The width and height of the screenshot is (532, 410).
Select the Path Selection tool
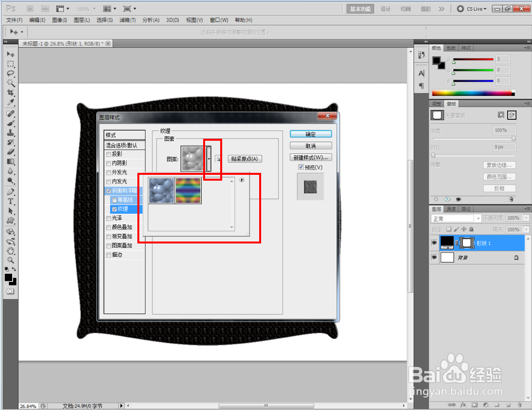pos(11,211)
